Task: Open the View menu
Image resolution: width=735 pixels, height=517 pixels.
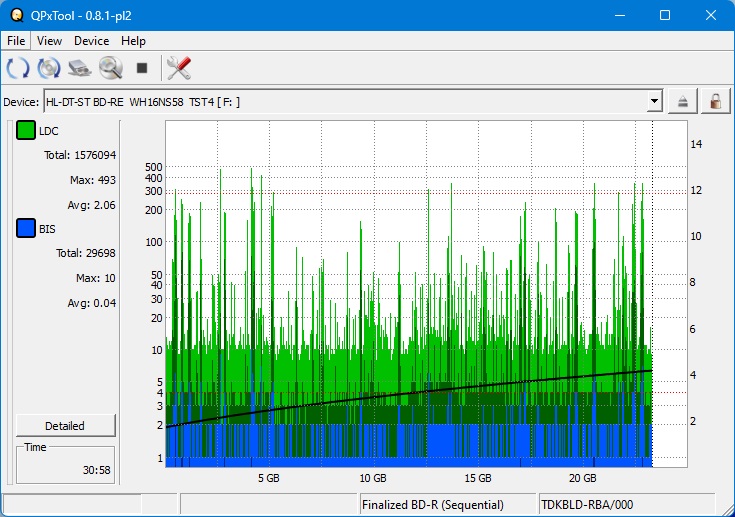Action: pos(49,41)
